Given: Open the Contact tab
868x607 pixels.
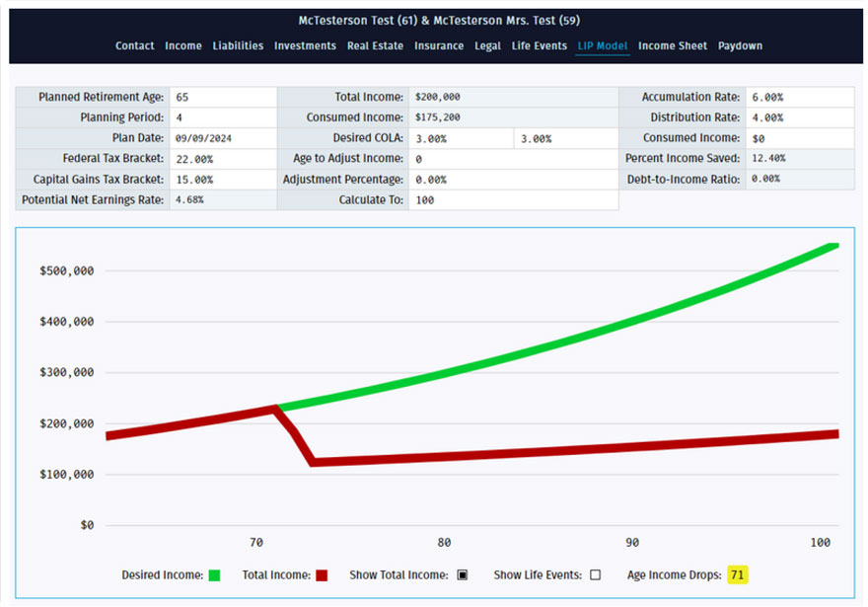Looking at the screenshot, I should pyautogui.click(x=134, y=46).
